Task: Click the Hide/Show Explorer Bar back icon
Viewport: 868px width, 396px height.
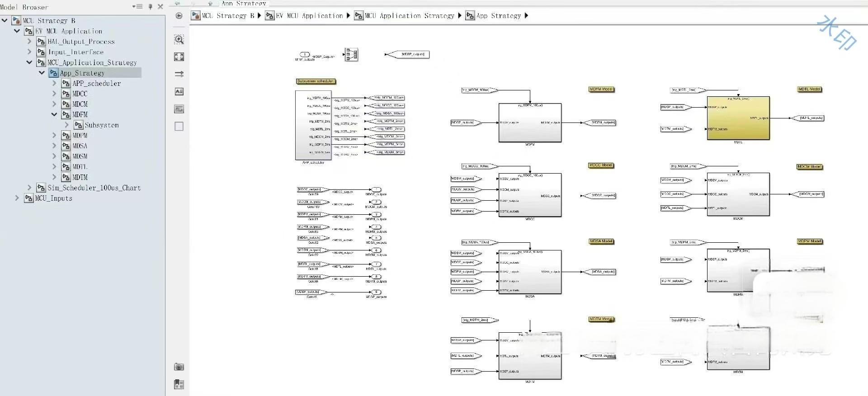Action: (x=179, y=16)
